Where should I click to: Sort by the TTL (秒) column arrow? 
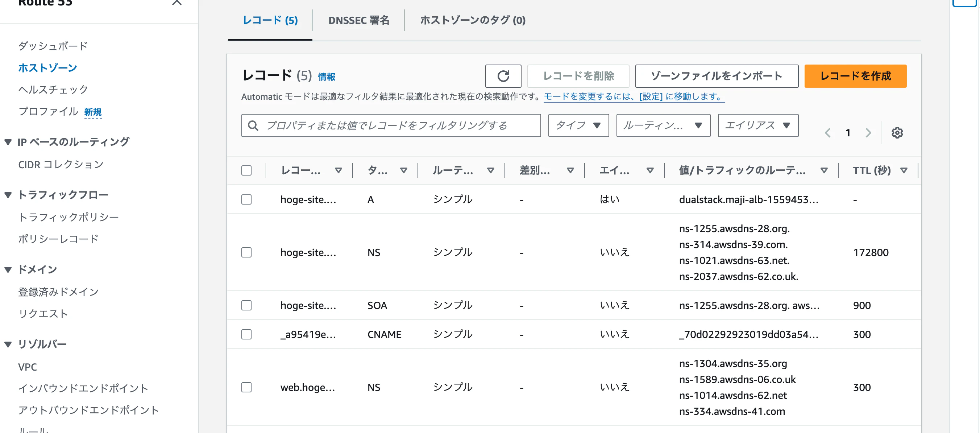[904, 170]
